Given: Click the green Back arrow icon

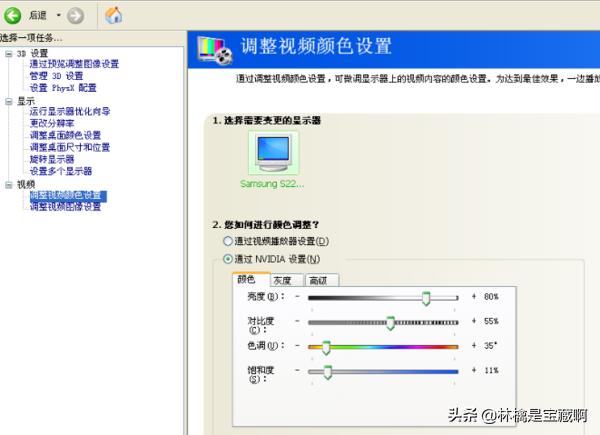Looking at the screenshot, I should [13, 15].
